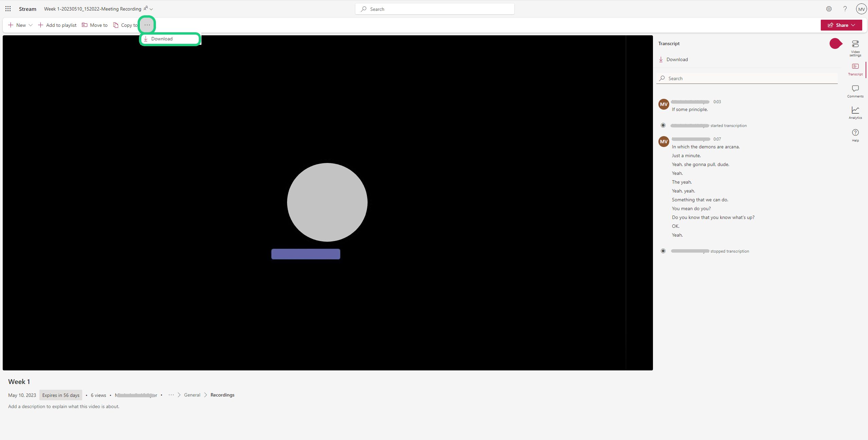Open the app launcher waffle icon
This screenshot has height=440, width=868.
8,9
